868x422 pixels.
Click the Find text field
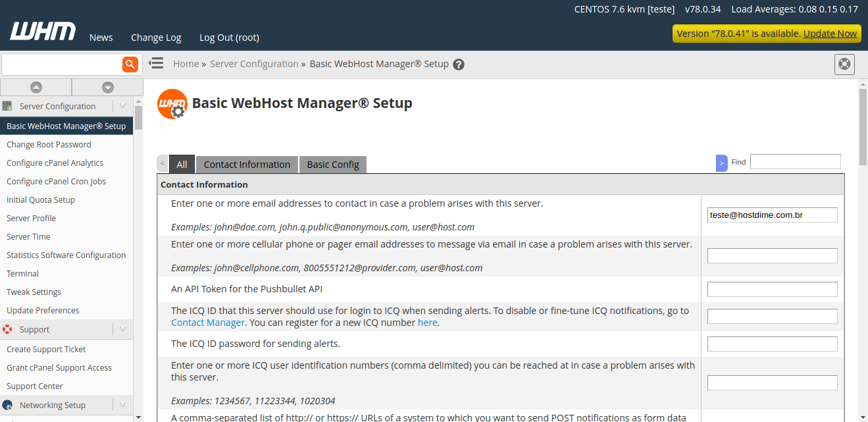coord(795,161)
